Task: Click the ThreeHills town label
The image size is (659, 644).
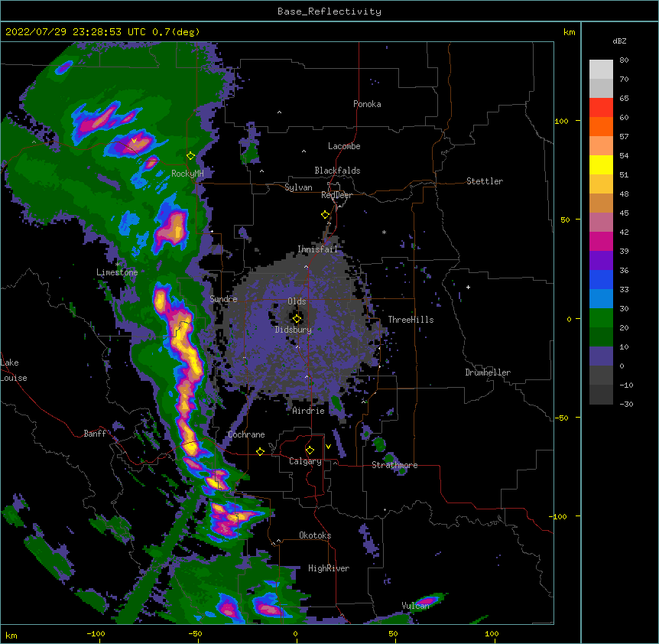Action: coord(411,320)
